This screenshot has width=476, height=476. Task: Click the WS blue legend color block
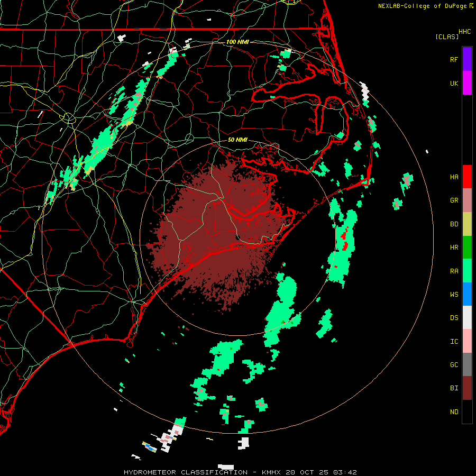pos(467,294)
